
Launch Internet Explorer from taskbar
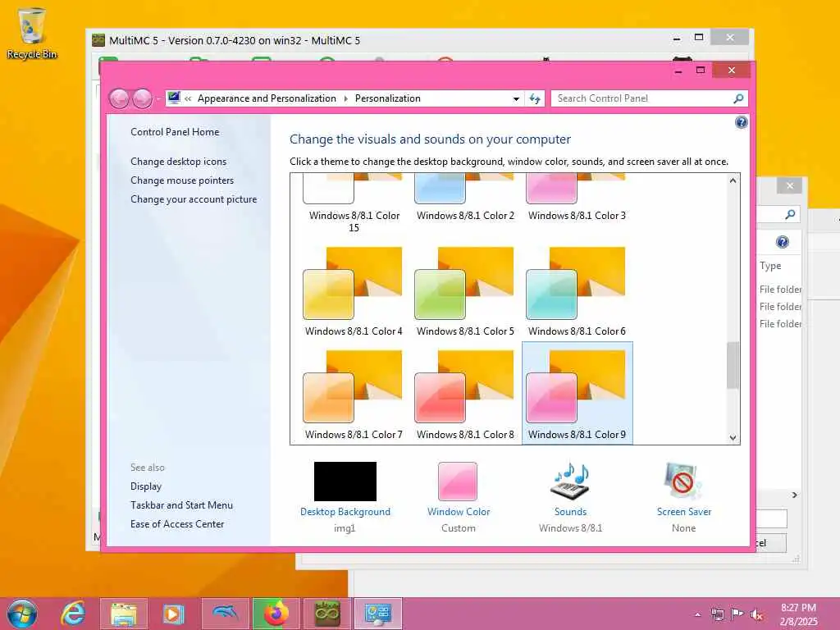click(73, 614)
